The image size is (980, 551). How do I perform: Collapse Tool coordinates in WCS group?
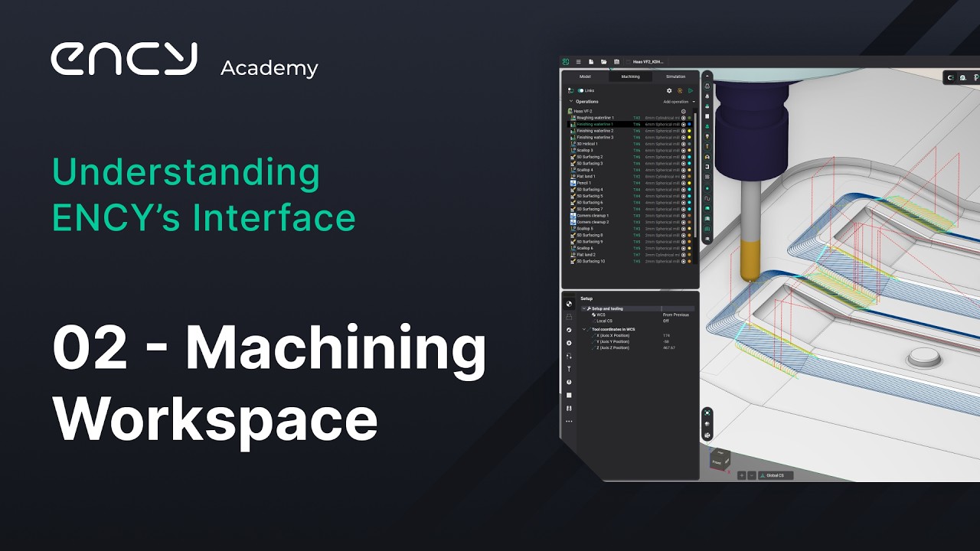tap(583, 329)
